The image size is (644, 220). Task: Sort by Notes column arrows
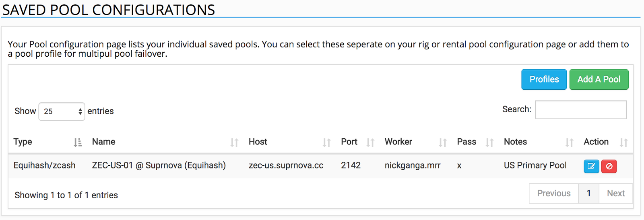(569, 142)
